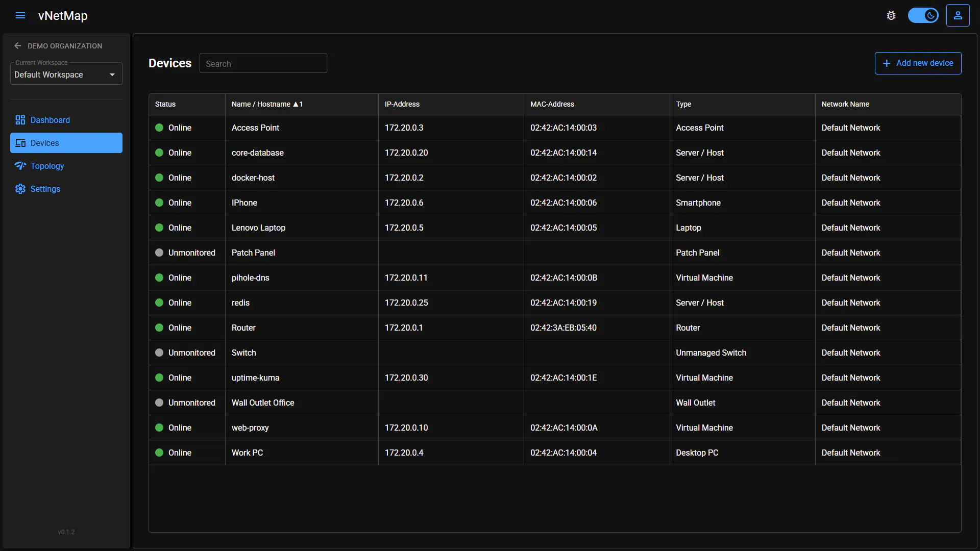Image resolution: width=980 pixels, height=551 pixels.
Task: Select the Devices menu item
Action: [x=66, y=143]
